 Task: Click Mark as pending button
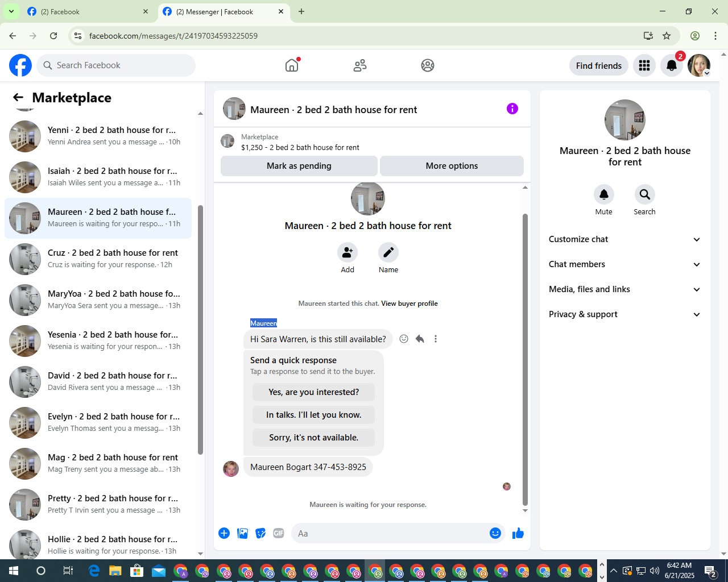pos(299,166)
